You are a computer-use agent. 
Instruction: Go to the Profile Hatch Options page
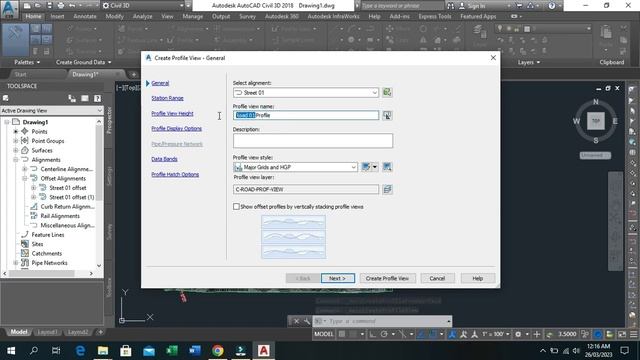click(175, 174)
